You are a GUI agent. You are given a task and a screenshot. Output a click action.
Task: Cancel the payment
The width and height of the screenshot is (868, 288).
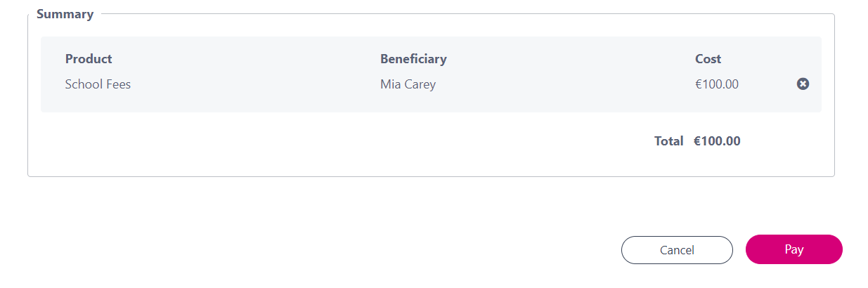pos(677,250)
